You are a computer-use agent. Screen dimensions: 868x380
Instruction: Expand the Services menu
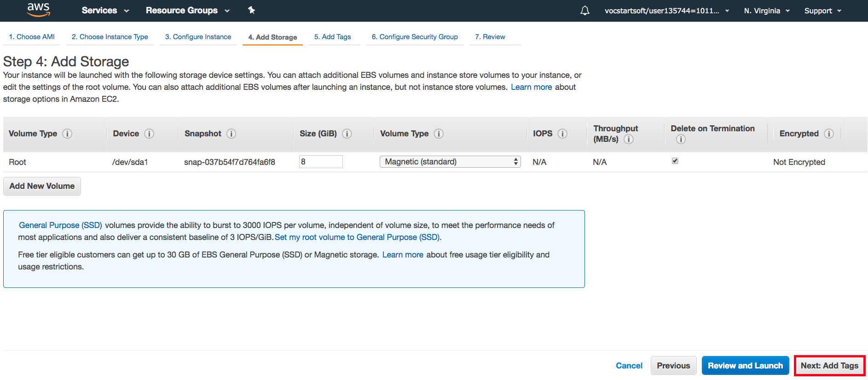[x=105, y=11]
